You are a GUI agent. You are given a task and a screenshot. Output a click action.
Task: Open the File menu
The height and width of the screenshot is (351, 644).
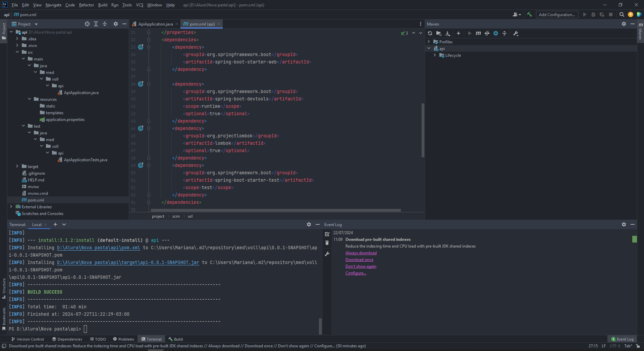point(15,5)
